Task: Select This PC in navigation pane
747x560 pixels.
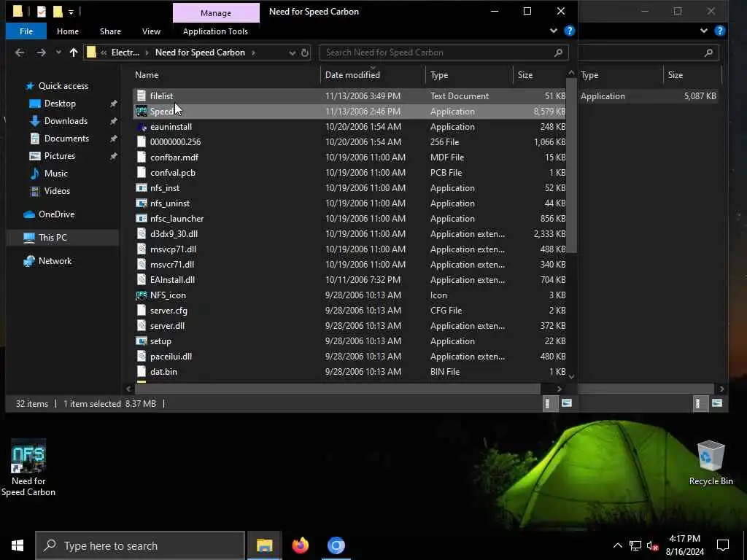Action: click(53, 238)
